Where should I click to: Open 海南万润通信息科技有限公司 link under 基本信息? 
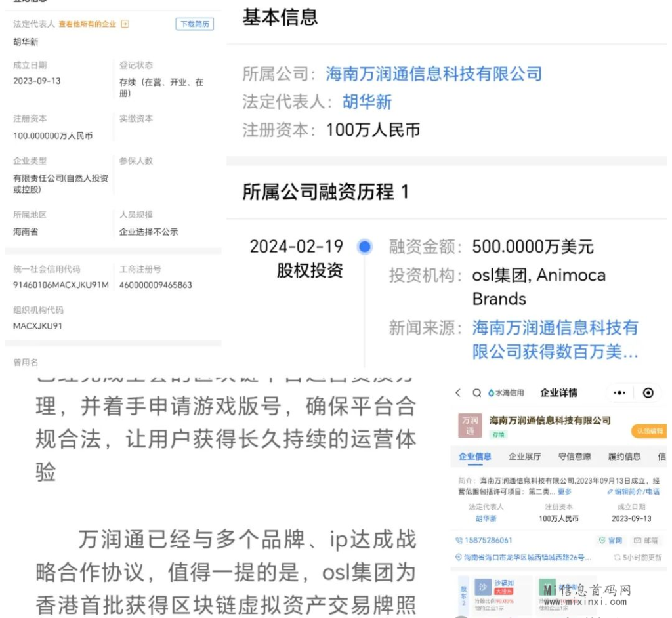(x=434, y=73)
